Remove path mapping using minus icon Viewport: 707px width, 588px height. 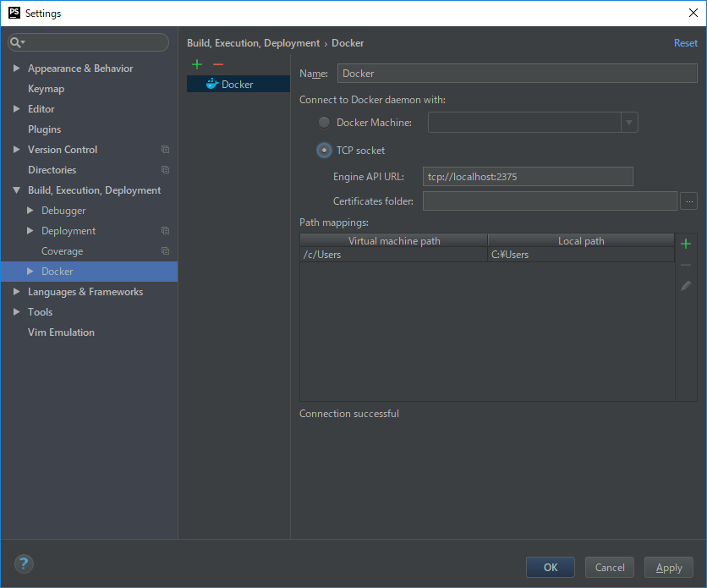pyautogui.click(x=686, y=265)
